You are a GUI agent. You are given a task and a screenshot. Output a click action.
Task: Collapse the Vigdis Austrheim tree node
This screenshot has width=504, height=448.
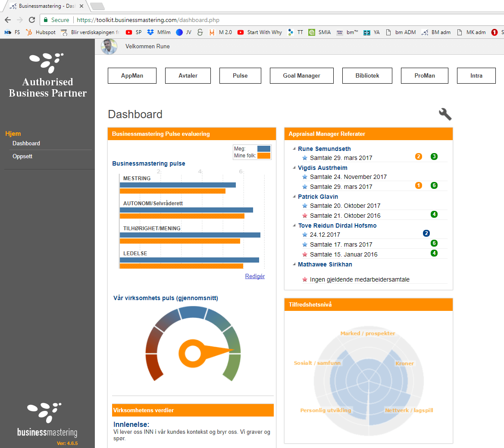[x=294, y=167]
